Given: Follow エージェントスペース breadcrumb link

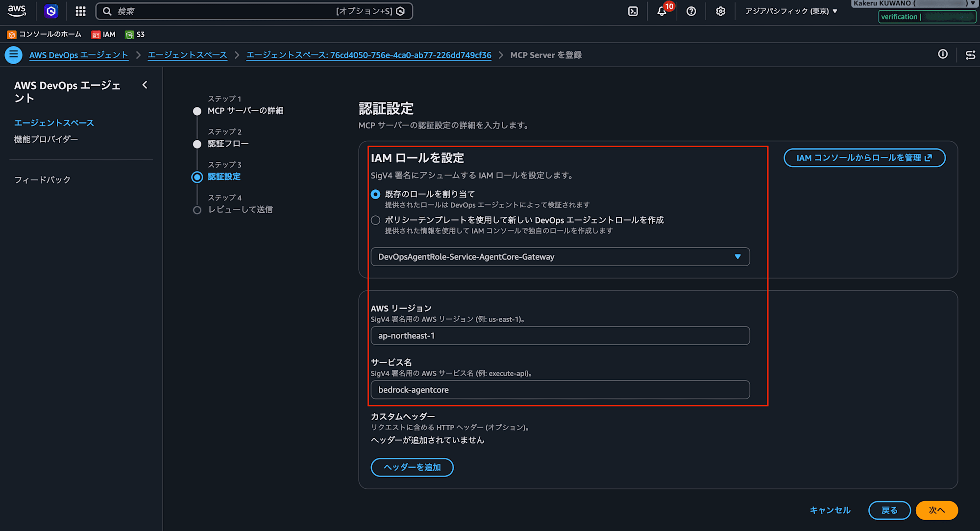Looking at the screenshot, I should point(188,55).
